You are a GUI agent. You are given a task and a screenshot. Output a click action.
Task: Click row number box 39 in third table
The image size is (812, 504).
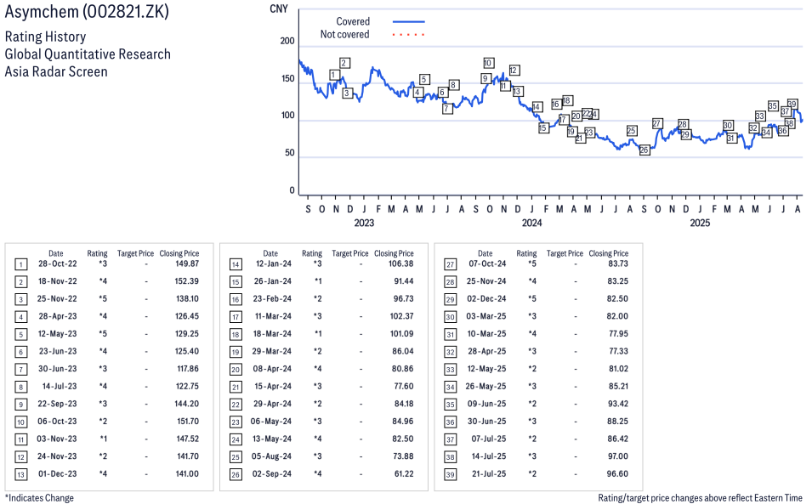coord(451,475)
